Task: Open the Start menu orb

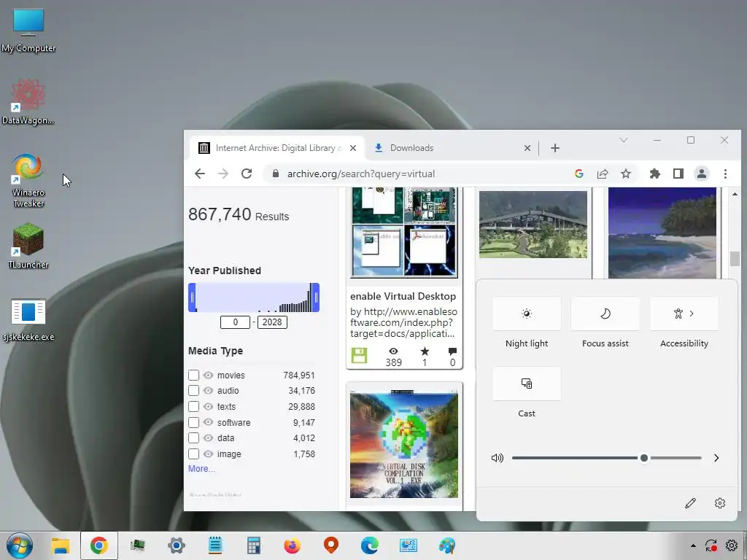Action: 20,545
